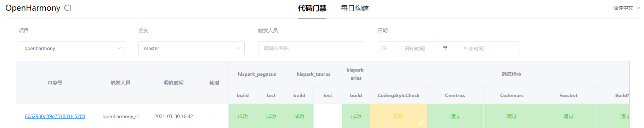Click the 成功 cell under hispark_taurus build

299,116
